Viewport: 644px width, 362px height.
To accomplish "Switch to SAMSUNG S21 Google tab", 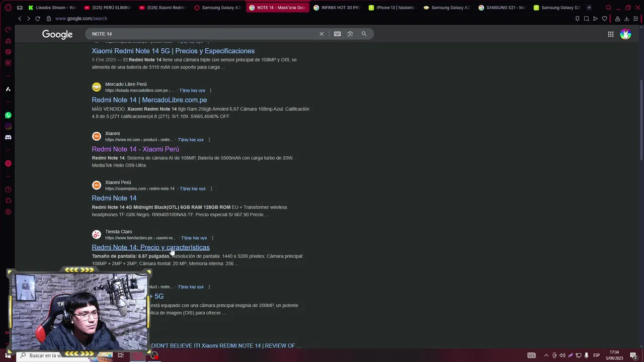I will tap(502, 8).
